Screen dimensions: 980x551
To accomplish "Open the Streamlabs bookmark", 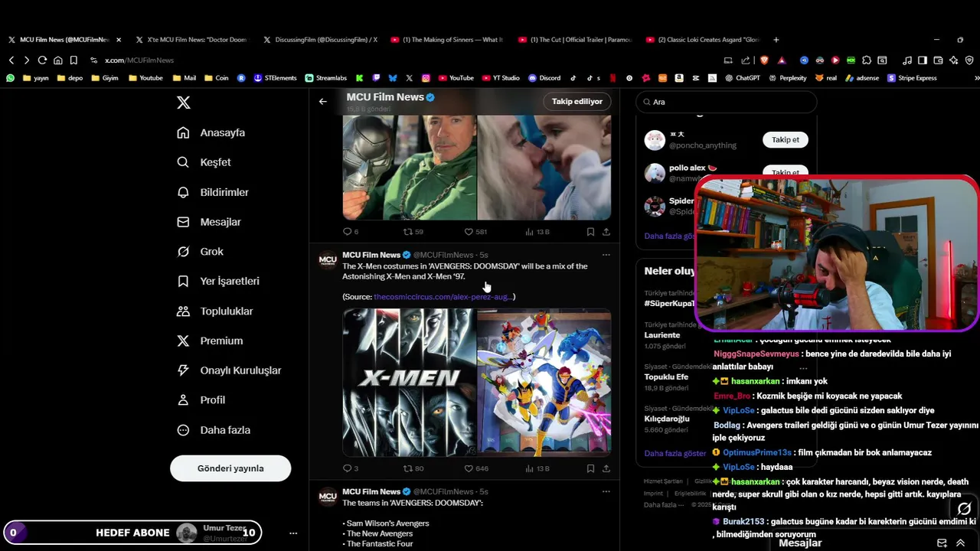I will [x=325, y=78].
